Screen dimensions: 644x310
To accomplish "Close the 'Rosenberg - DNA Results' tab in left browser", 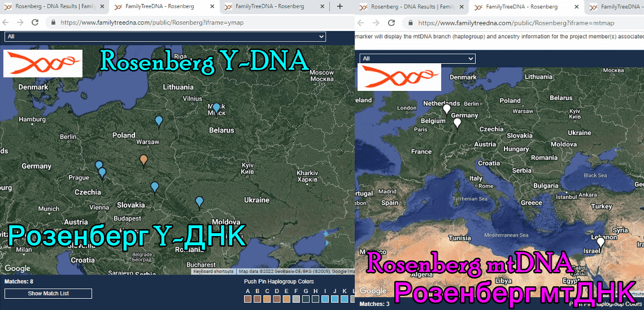I will click(x=102, y=7).
